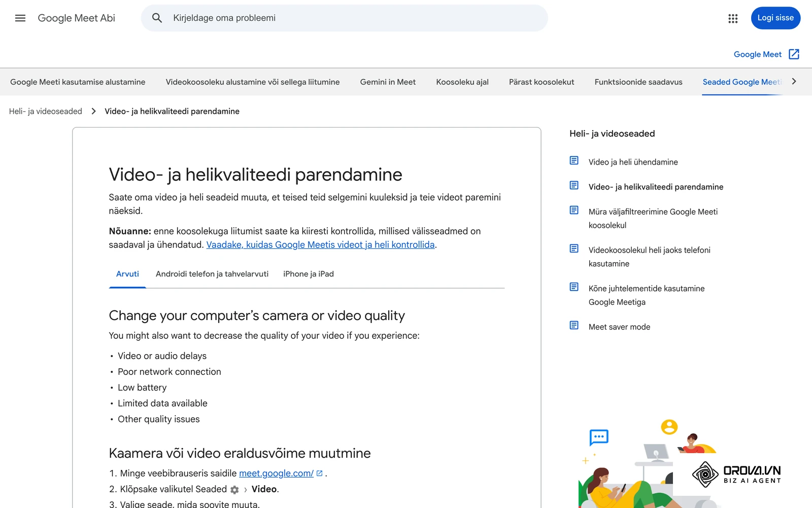This screenshot has height=508, width=812.
Task: Click the Google Meet external link icon
Action: coord(794,54)
